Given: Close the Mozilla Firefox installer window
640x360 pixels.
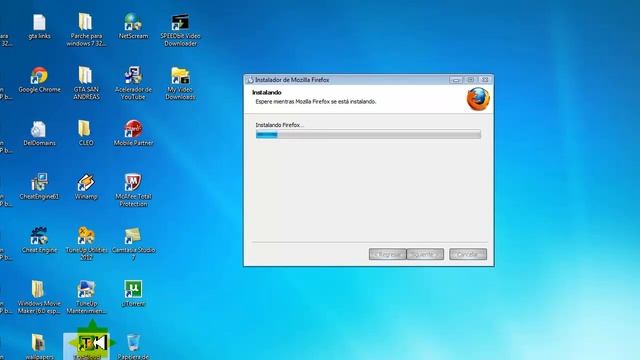Looking at the screenshot, I should (x=485, y=80).
